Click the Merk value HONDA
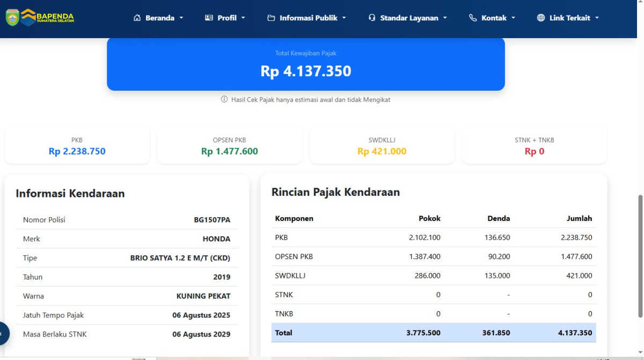The width and height of the screenshot is (644, 360). [216, 239]
